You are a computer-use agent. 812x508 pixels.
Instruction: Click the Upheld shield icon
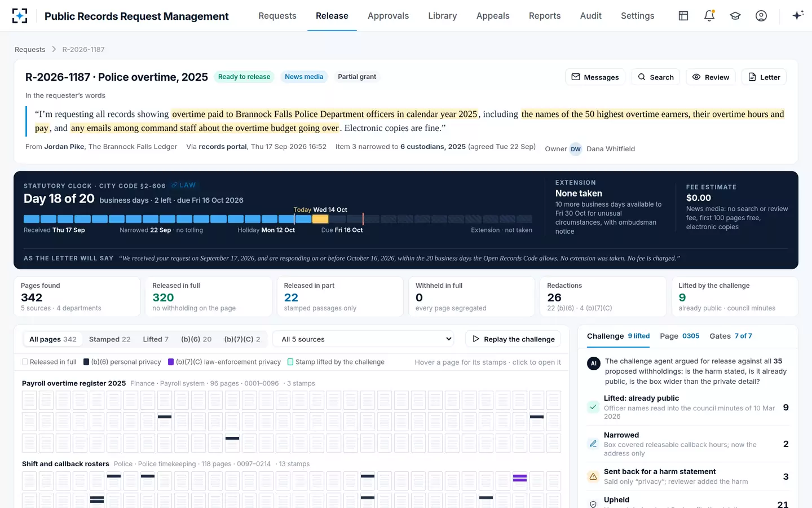(593, 504)
